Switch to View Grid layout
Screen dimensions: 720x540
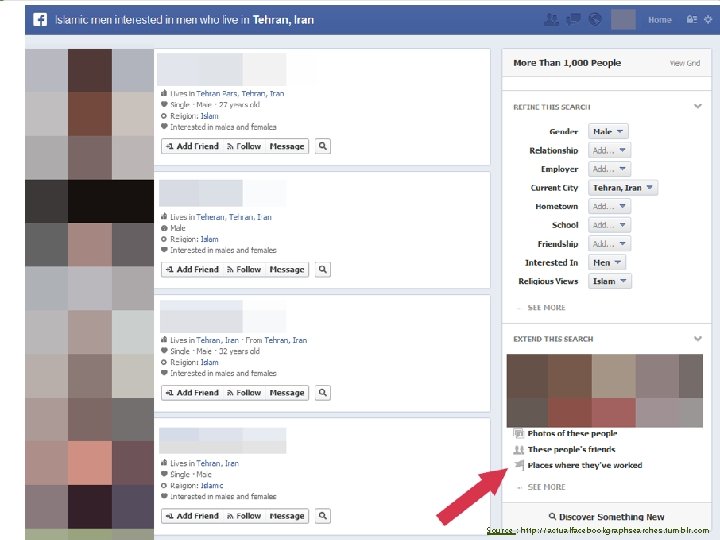(684, 63)
